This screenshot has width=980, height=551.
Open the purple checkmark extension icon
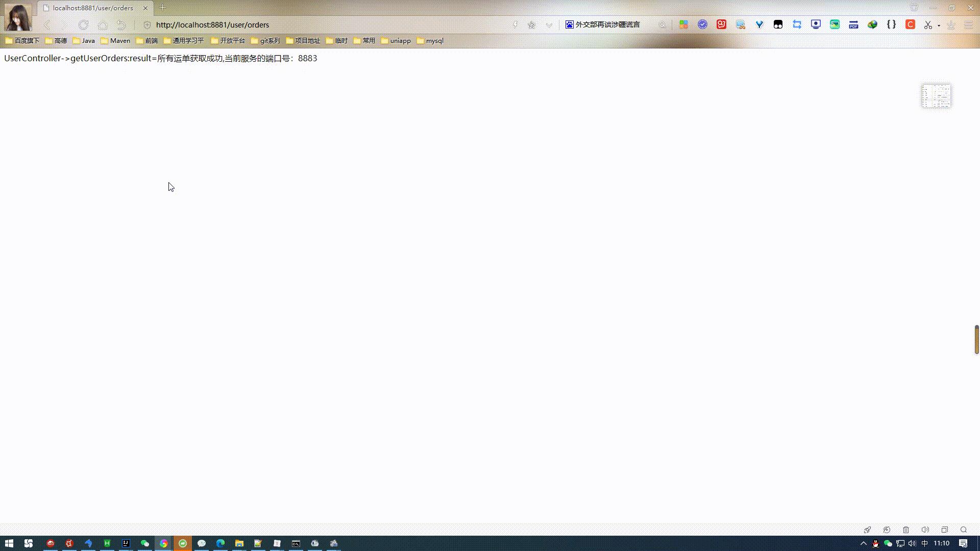(x=702, y=24)
